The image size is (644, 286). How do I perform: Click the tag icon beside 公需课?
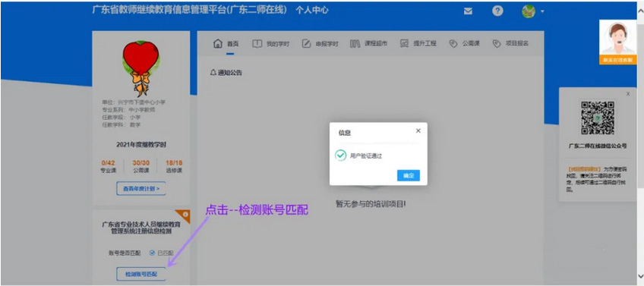(453, 43)
